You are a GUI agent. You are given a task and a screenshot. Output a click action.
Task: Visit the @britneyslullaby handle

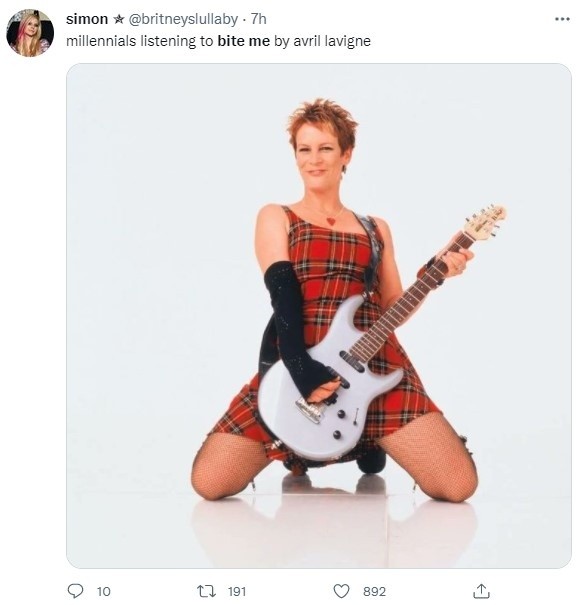(183, 19)
